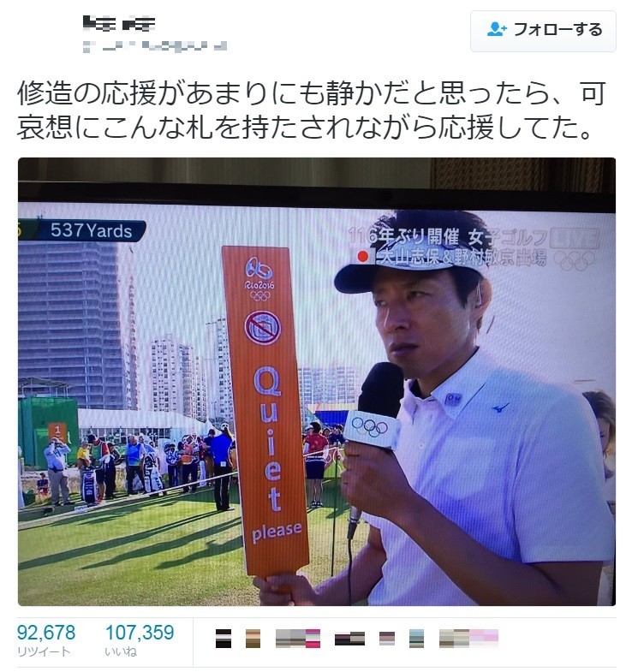This screenshot has width=638, height=672.
Task: Open the blurred display name of tweet author
Action: 118,24
